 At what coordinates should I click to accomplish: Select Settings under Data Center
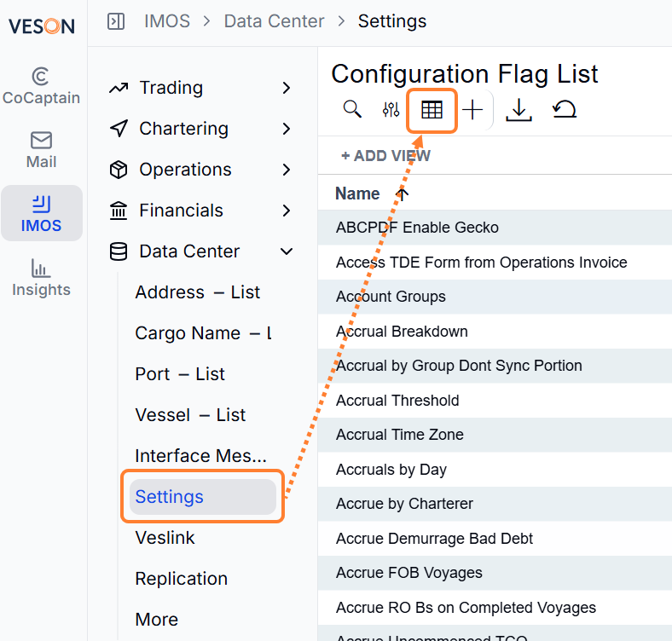click(203, 497)
